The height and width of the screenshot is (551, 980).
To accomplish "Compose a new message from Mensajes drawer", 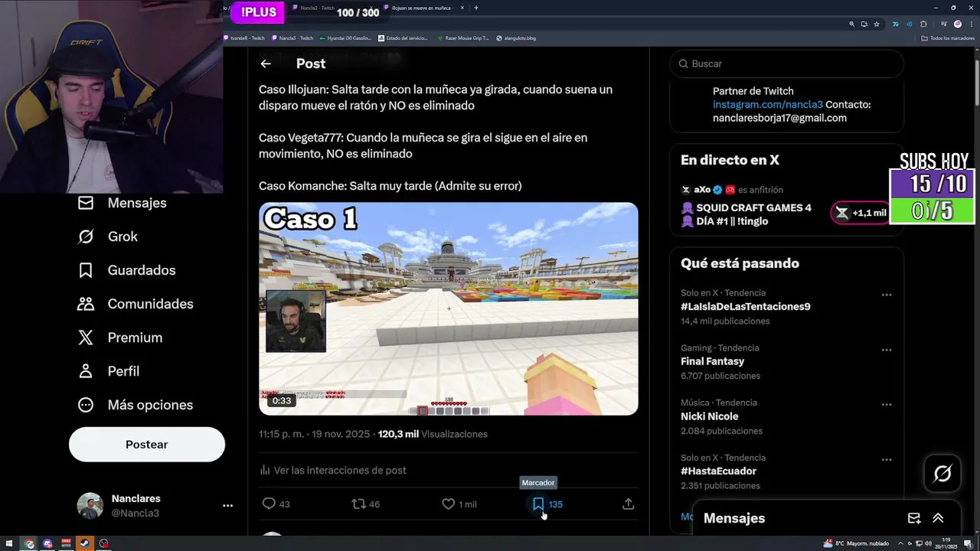I will pos(914,518).
